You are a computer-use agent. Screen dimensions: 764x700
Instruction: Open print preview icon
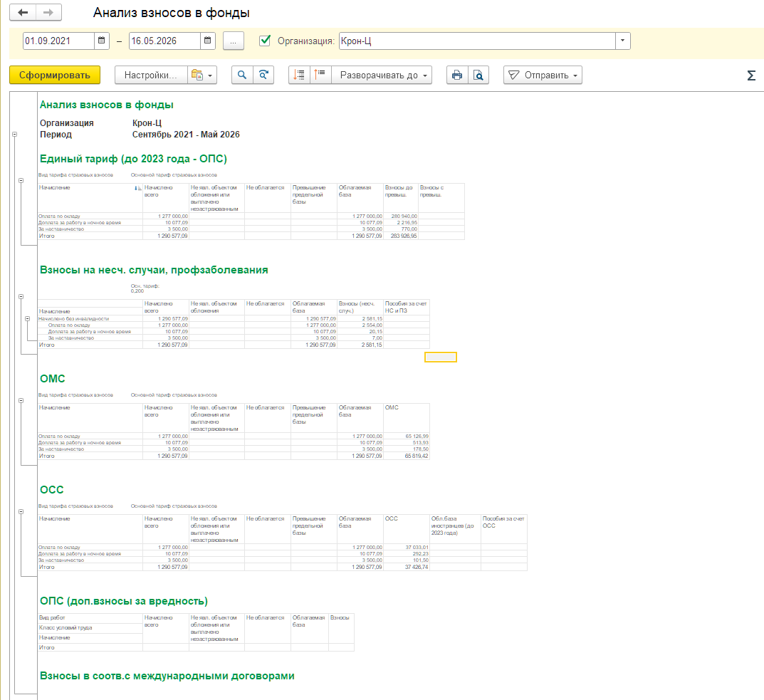[x=478, y=75]
